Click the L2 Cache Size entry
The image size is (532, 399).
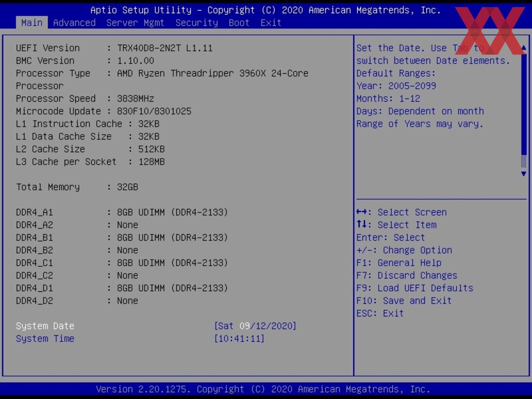tap(90, 149)
